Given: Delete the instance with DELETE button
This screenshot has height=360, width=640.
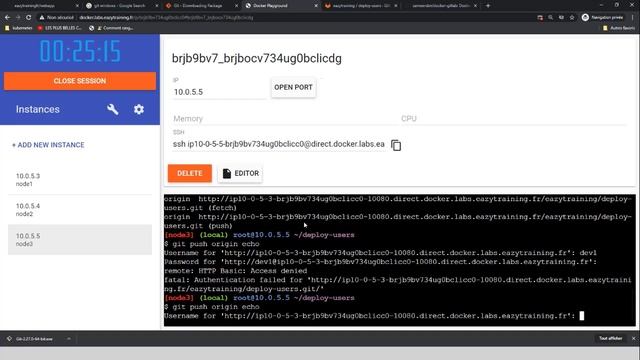Looking at the screenshot, I should (190, 173).
